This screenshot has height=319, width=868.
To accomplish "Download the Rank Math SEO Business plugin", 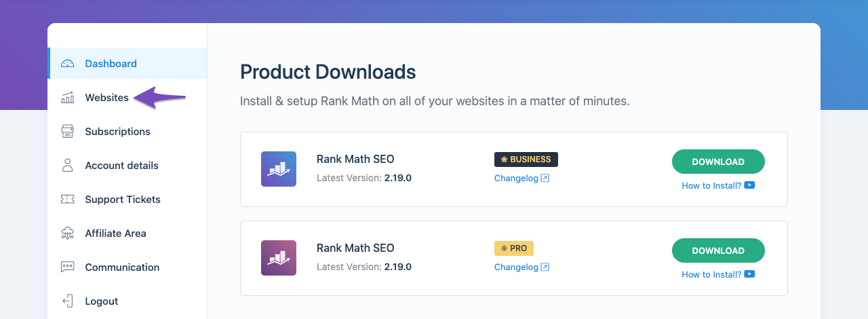I will pyautogui.click(x=718, y=162).
